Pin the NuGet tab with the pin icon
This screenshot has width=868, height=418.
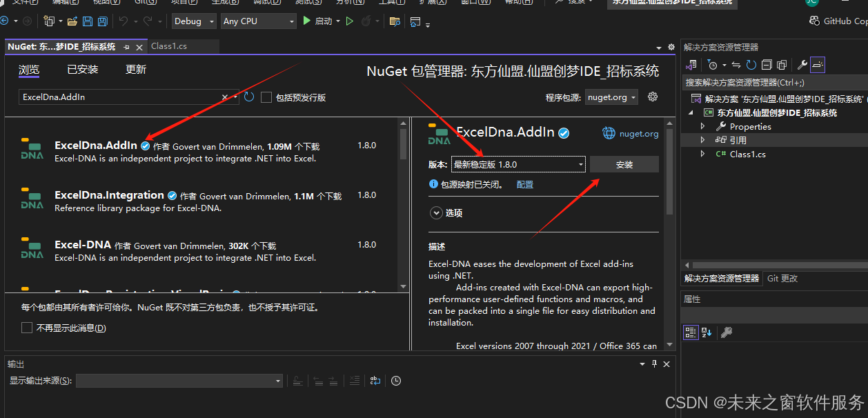tap(127, 47)
